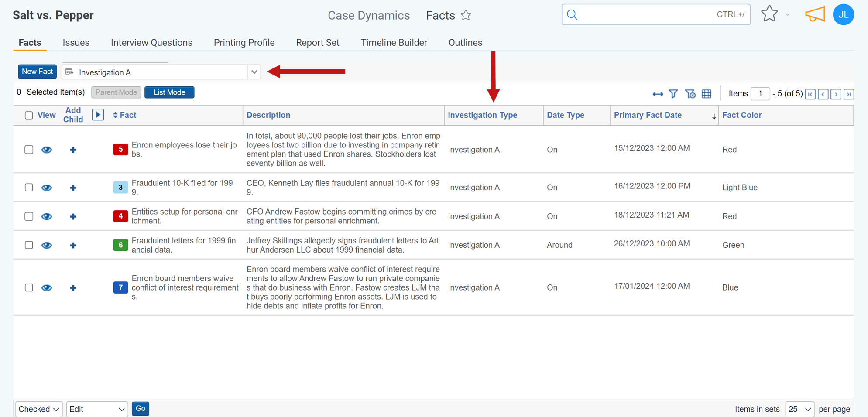The height and width of the screenshot is (417, 868).
Task: Change items per page dropdown
Action: click(x=799, y=409)
